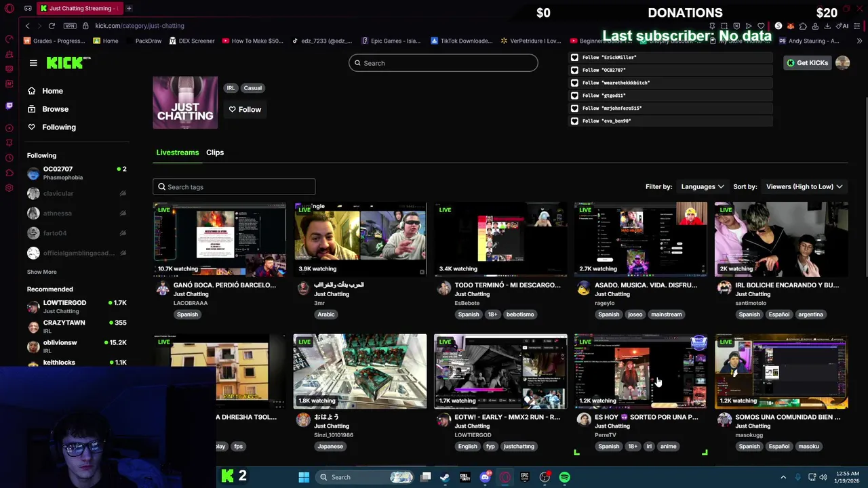Click the Arabic stream tag
The height and width of the screenshot is (488, 868).
click(326, 314)
